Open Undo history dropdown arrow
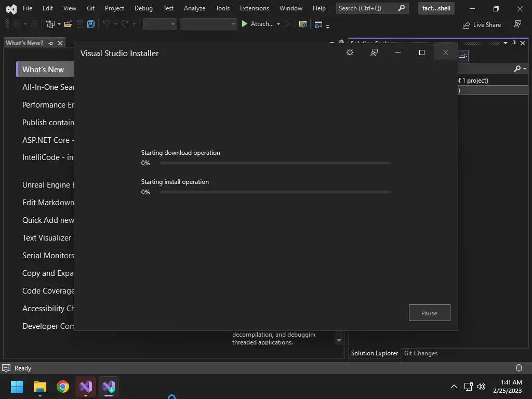The image size is (532, 399). 116,24
